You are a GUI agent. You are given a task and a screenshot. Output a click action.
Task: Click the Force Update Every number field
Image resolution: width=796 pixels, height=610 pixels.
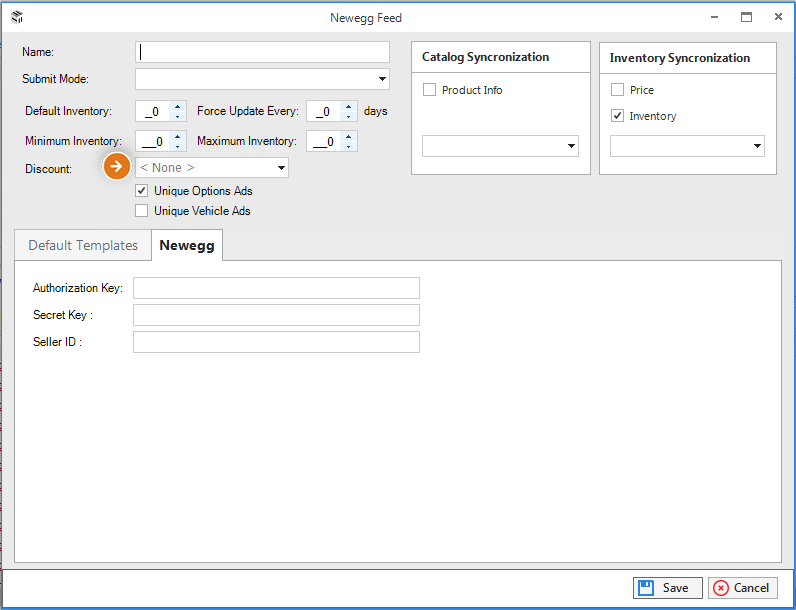click(x=323, y=111)
